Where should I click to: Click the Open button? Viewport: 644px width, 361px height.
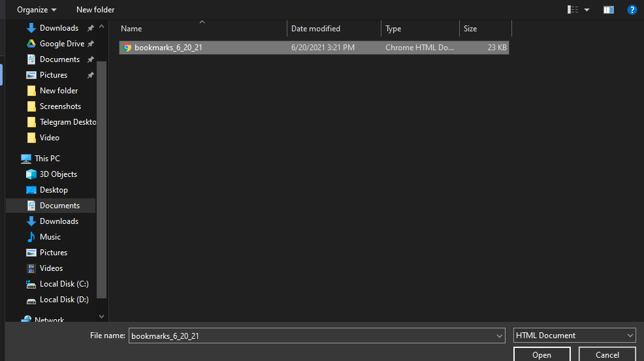point(541,354)
